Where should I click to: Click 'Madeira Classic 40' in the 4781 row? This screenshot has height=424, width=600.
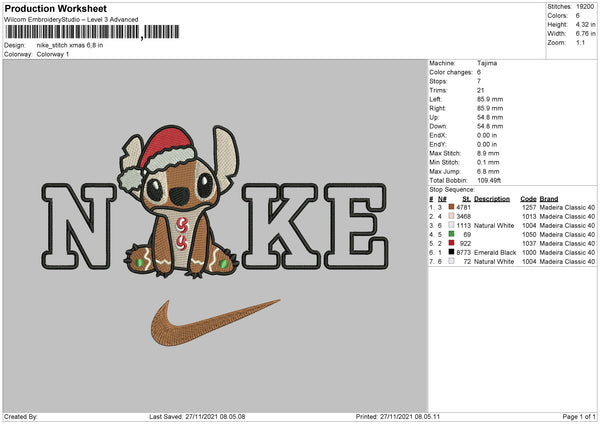(567, 207)
